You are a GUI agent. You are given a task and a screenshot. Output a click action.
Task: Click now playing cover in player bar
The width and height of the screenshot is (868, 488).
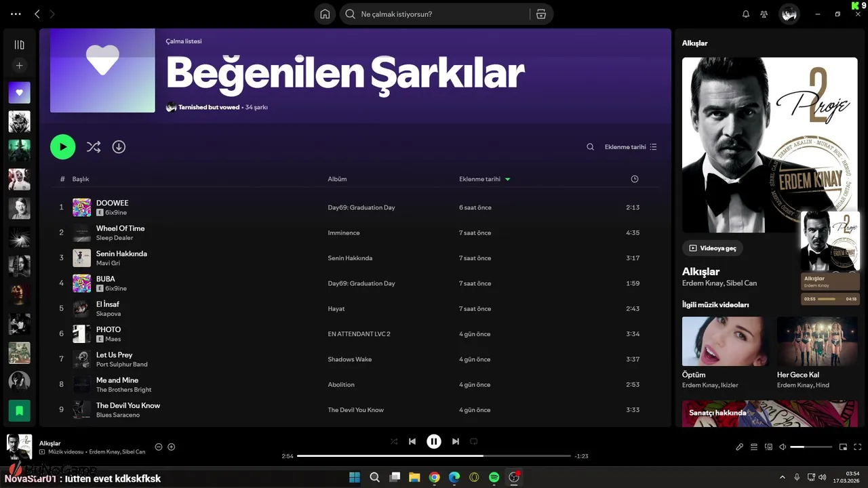coord(19,447)
